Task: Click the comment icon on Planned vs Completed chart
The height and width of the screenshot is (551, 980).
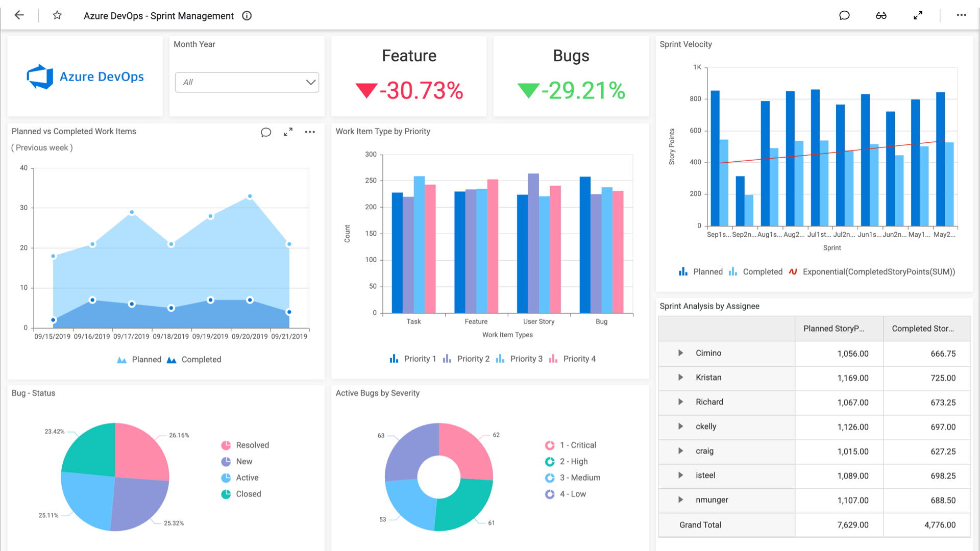Action: click(x=265, y=132)
